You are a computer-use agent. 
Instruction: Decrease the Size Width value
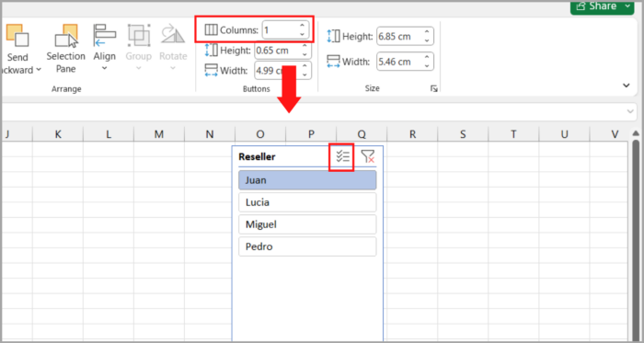coord(427,65)
